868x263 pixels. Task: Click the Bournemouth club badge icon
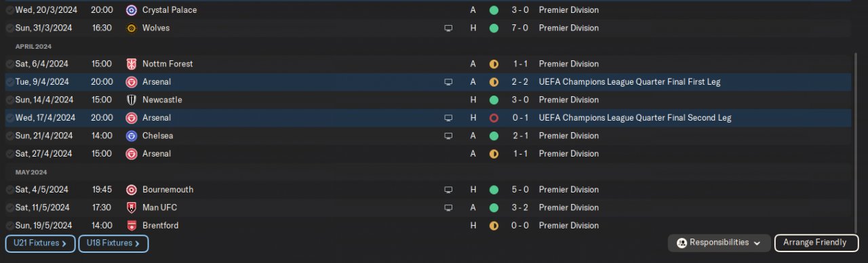(x=131, y=190)
